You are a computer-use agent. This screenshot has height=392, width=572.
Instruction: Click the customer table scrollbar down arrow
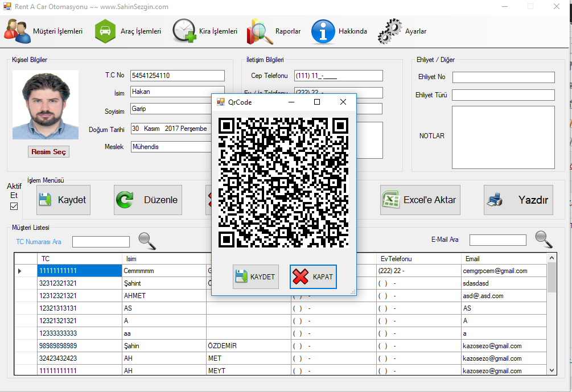click(552, 370)
